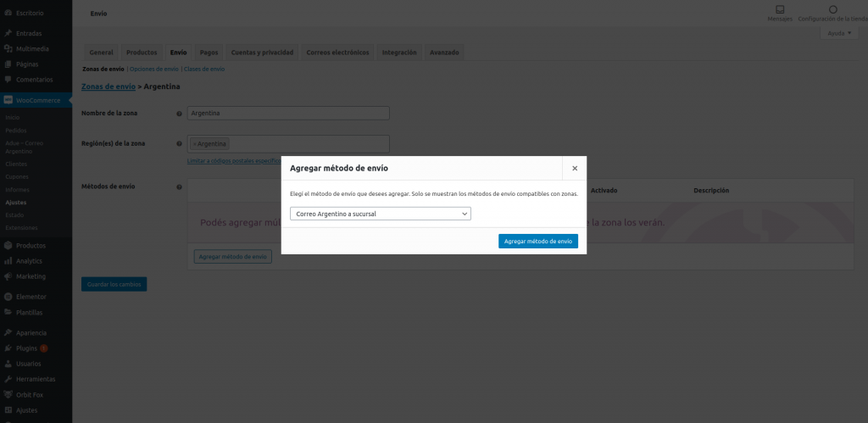Click the Región(es) de la zona field
Screen dimensions: 868x423
click(288, 144)
